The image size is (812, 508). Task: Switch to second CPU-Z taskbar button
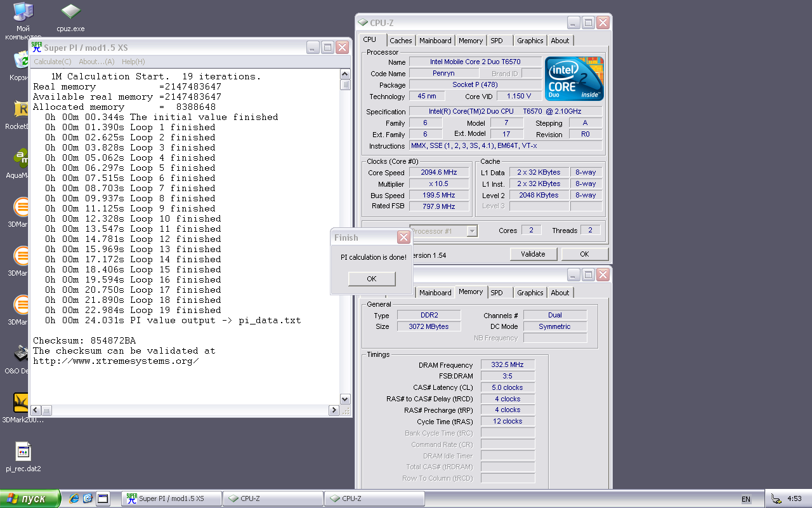coord(374,498)
